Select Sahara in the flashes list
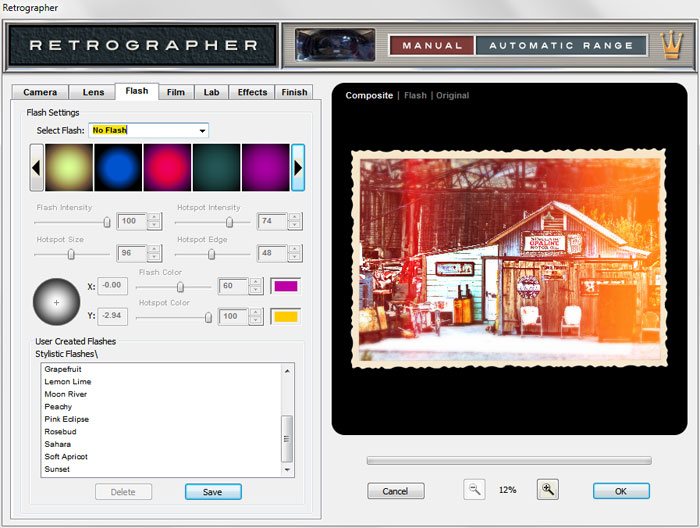 coord(58,444)
